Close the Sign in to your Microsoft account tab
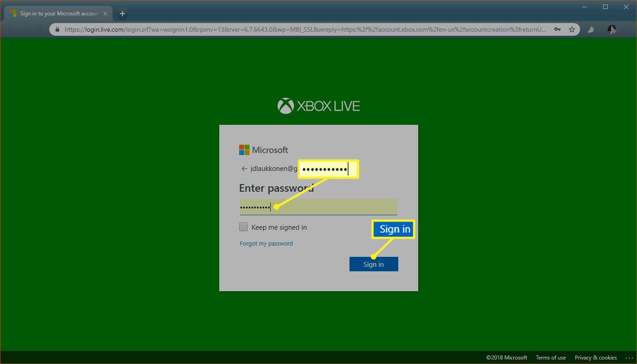This screenshot has width=637, height=364. pos(105,14)
